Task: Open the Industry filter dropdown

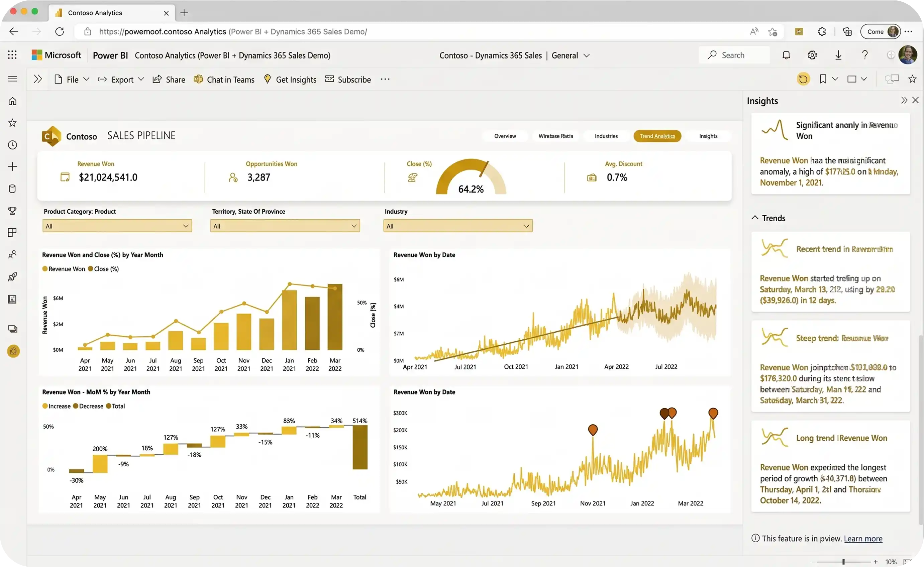Action: point(458,226)
